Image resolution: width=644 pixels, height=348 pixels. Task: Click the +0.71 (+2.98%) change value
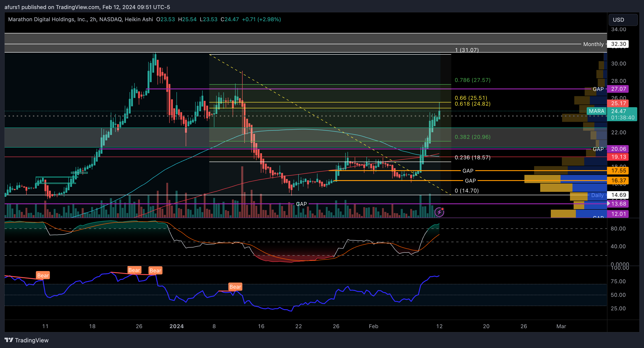tap(261, 19)
